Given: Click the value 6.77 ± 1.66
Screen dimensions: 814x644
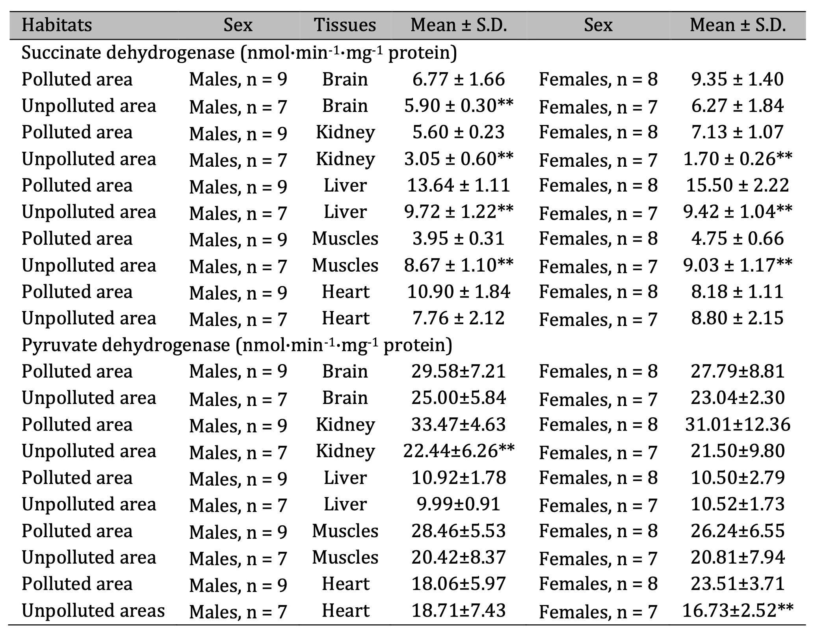Looking at the screenshot, I should 459,79.
